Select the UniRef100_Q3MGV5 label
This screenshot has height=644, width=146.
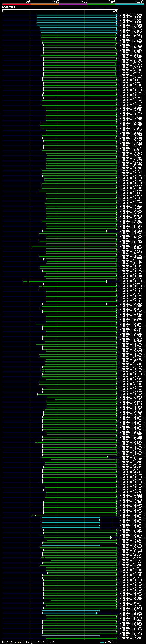(x=131, y=600)
